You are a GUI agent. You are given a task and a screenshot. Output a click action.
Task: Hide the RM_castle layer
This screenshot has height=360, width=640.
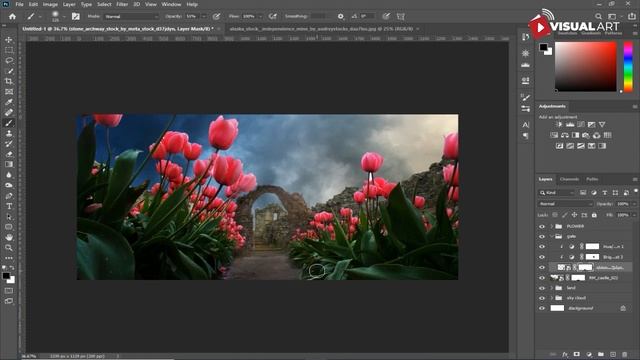(542, 278)
